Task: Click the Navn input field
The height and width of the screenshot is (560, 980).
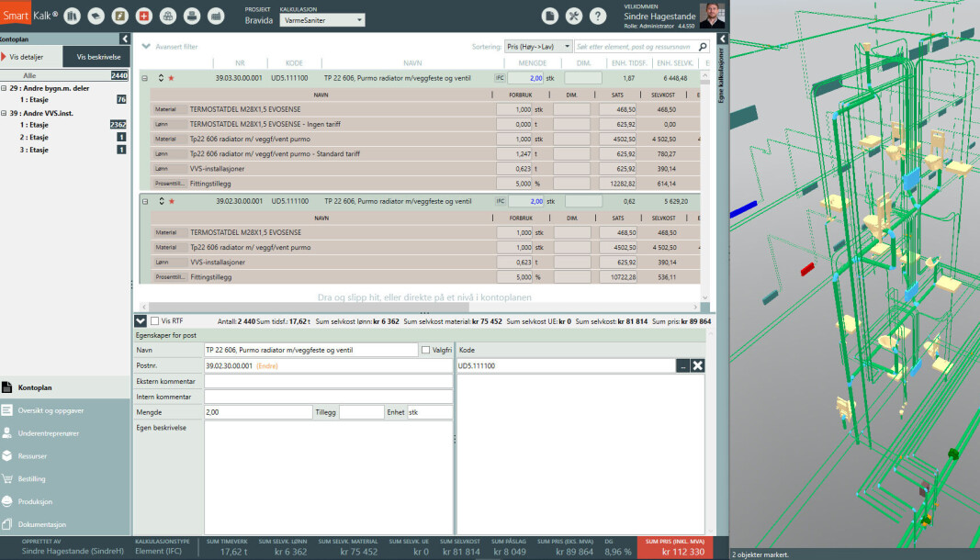Action: [311, 350]
